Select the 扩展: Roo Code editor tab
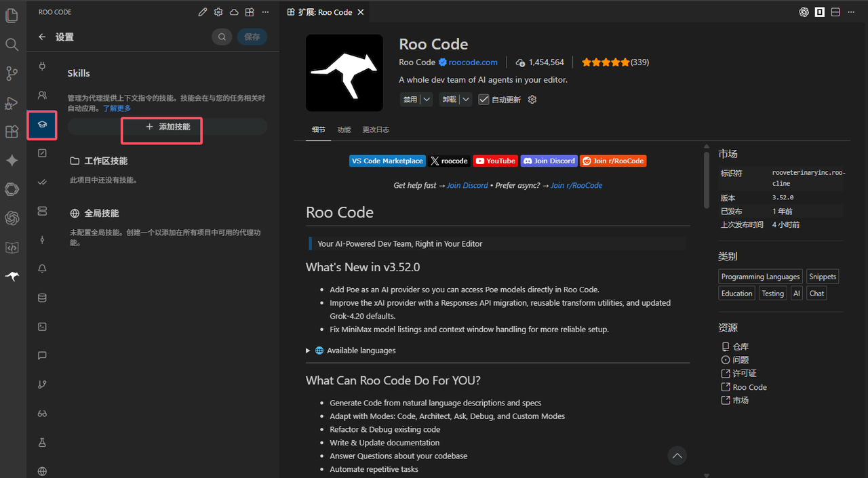868x478 pixels. click(x=324, y=12)
